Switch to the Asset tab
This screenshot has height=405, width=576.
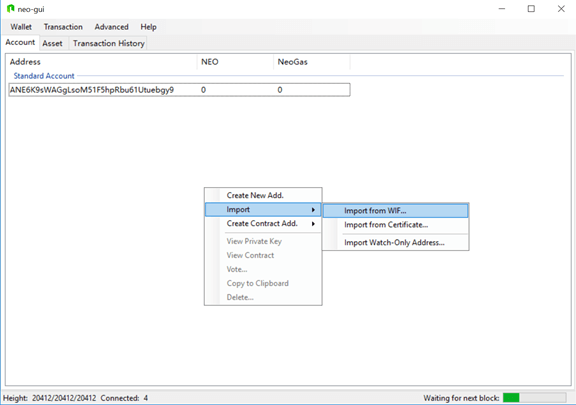point(52,43)
